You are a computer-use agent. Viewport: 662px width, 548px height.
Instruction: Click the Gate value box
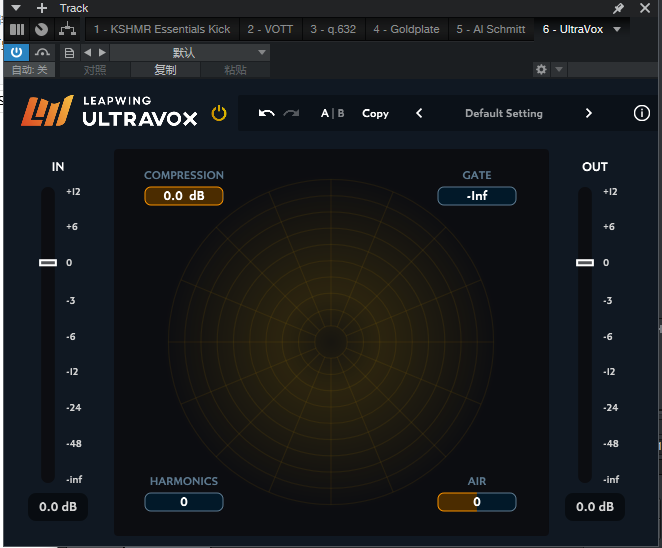(x=477, y=196)
